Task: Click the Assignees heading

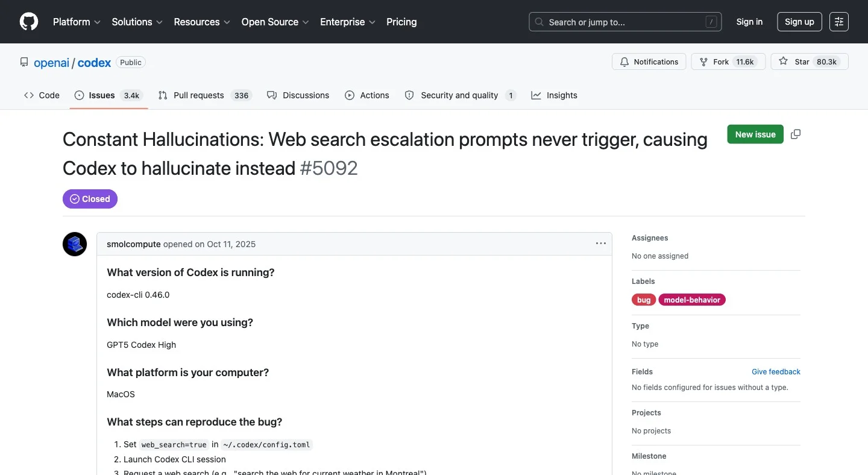Action: 650,238
